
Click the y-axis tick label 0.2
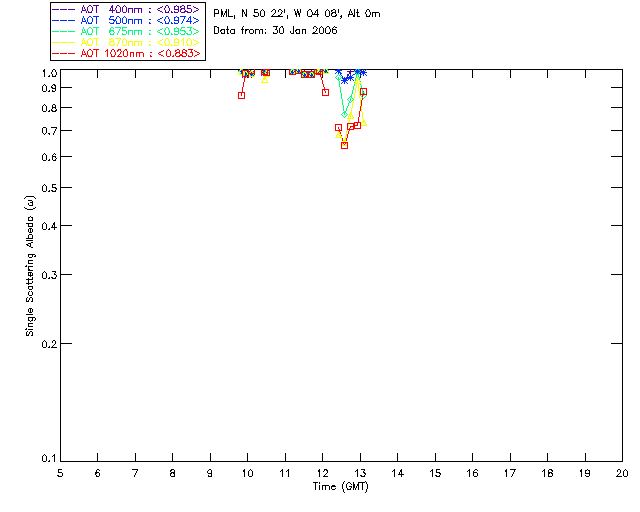coord(49,344)
